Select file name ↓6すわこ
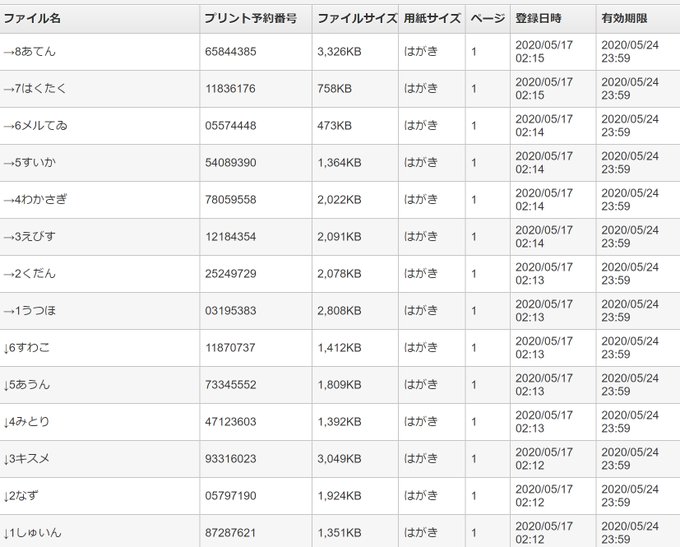The height and width of the screenshot is (547, 680). (26, 348)
